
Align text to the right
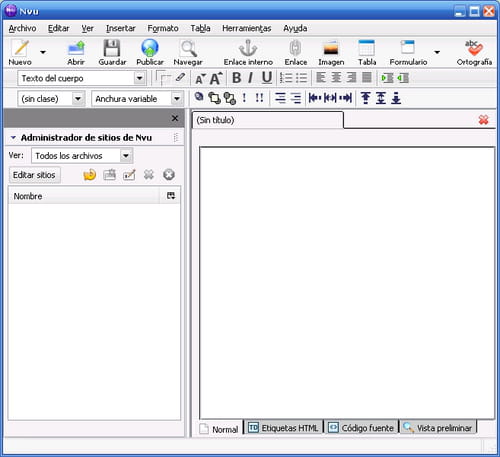pos(351,77)
